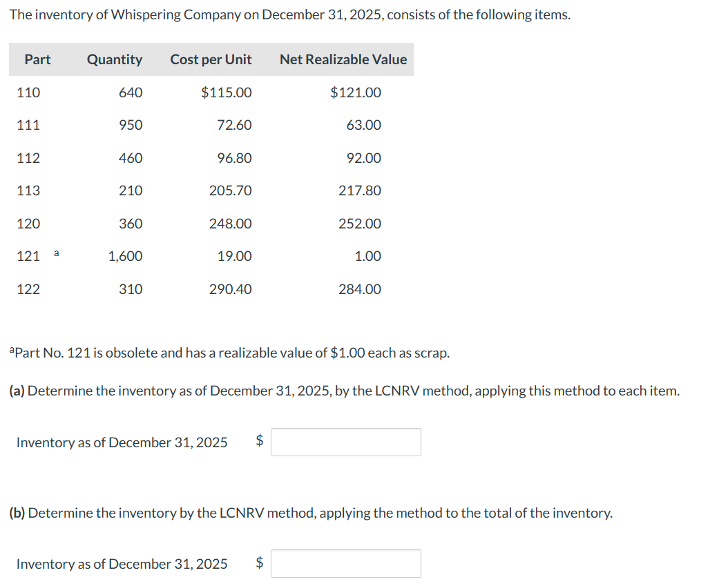Select Part number 110 in the table

[x=28, y=92]
